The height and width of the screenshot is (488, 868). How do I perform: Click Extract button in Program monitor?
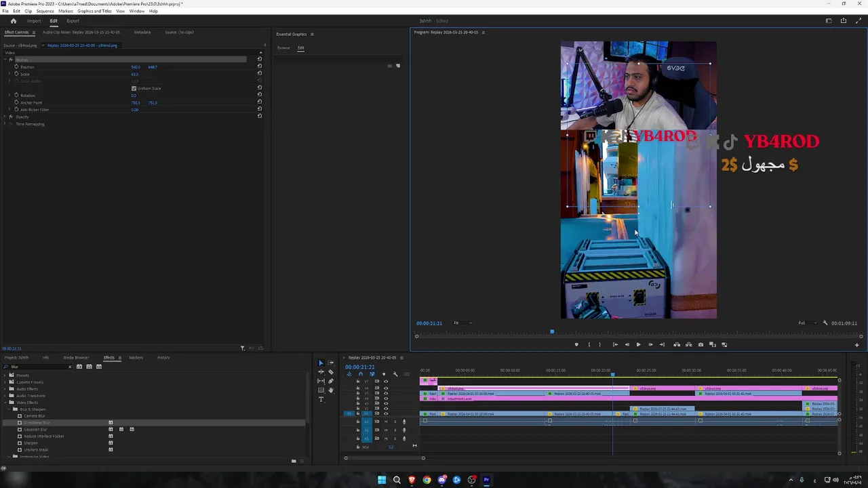click(x=688, y=344)
